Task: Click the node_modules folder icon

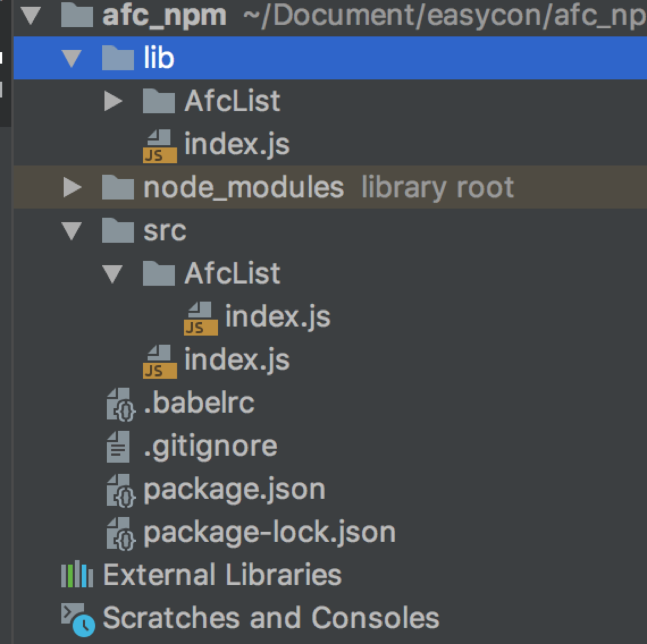Action: [118, 187]
